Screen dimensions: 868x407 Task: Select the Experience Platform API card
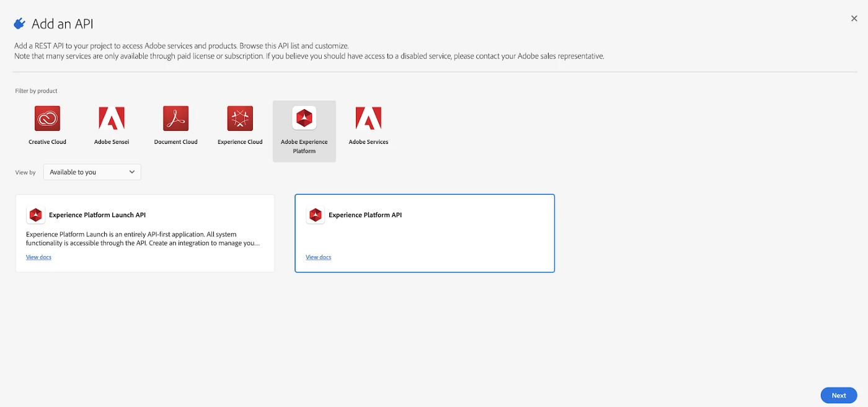tap(425, 233)
